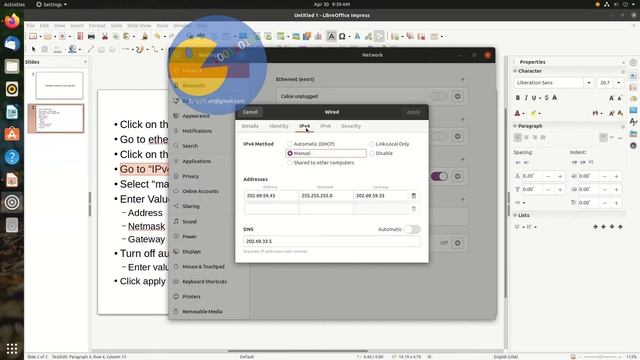Toggle Cable unplugged connection switch in Network
This screenshot has height=360, width=640.
[x=439, y=96]
